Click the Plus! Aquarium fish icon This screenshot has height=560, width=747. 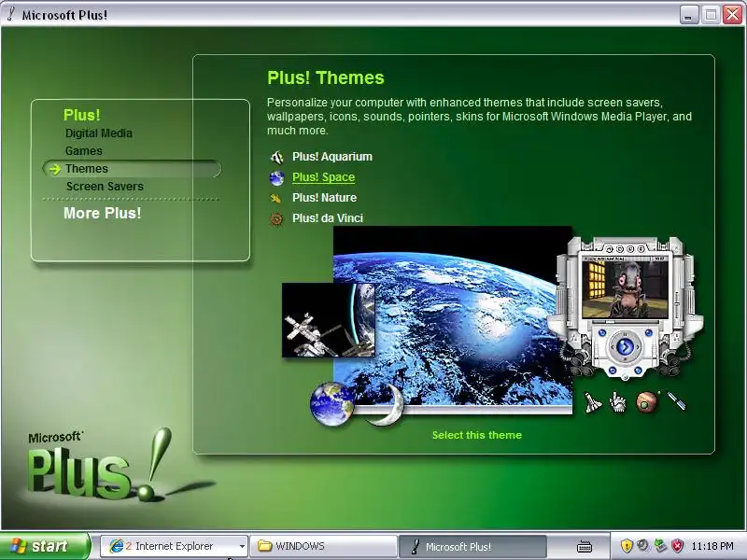276,157
